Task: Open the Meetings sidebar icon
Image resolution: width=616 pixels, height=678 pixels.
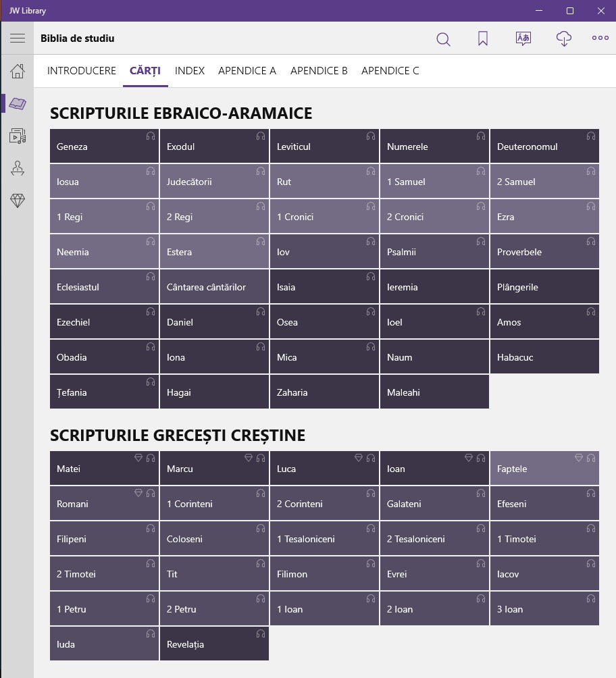Action: click(18, 168)
